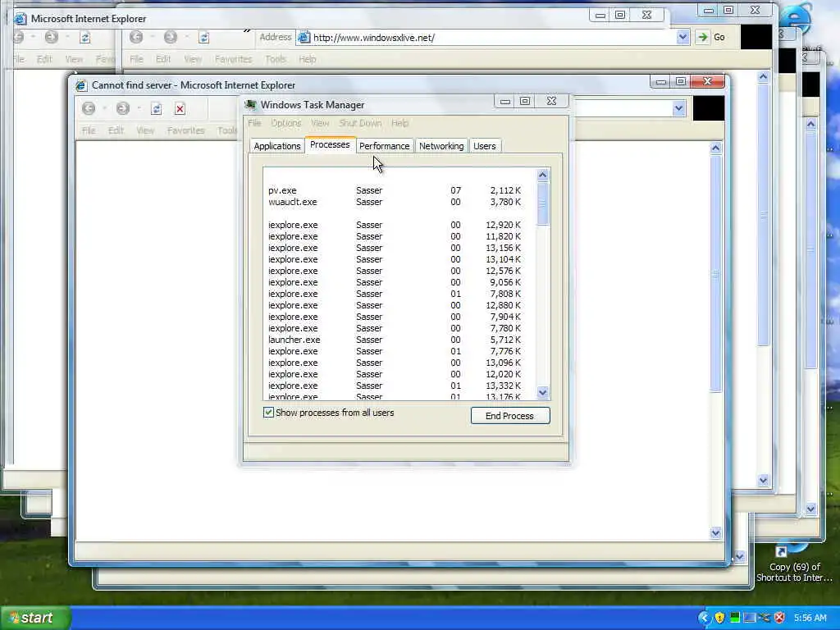The height and width of the screenshot is (630, 840).
Task: Select the Processes tab
Action: pos(330,144)
